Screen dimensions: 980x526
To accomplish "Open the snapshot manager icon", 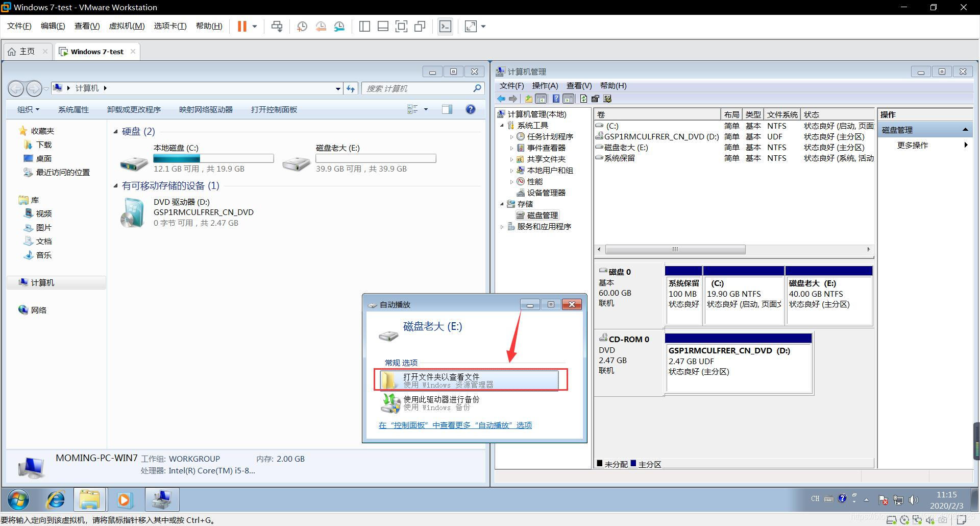I will tap(339, 26).
